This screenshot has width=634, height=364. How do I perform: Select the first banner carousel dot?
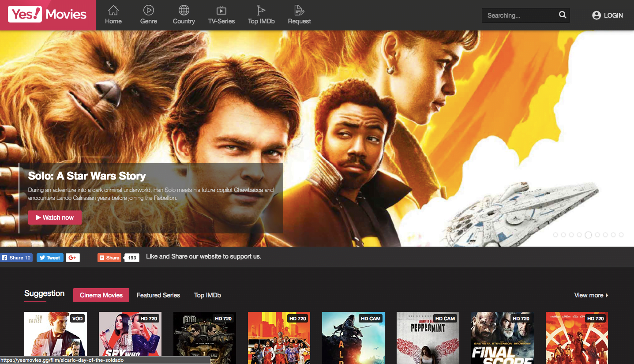555,235
